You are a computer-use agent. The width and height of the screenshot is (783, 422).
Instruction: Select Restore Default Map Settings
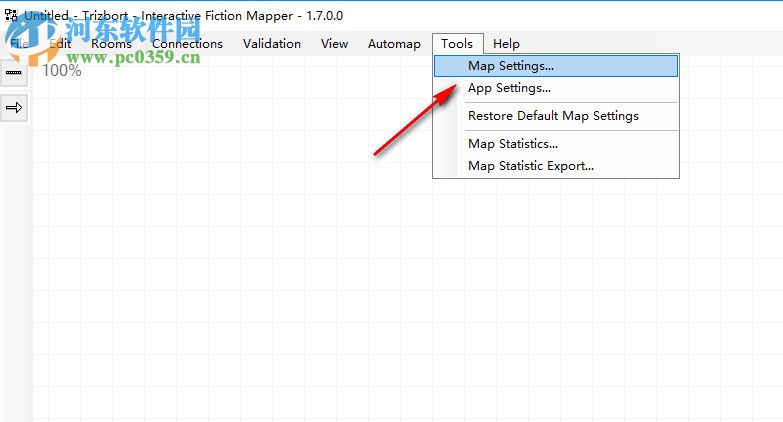[556, 116]
